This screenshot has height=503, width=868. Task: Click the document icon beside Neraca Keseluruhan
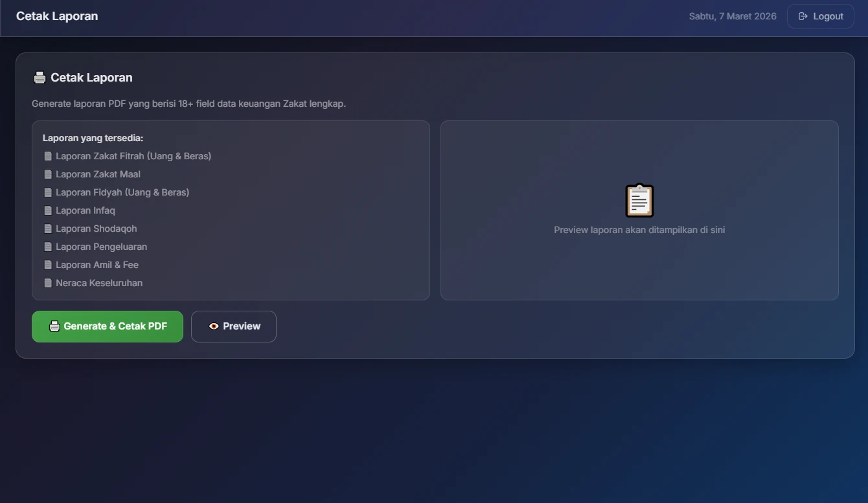(x=48, y=283)
